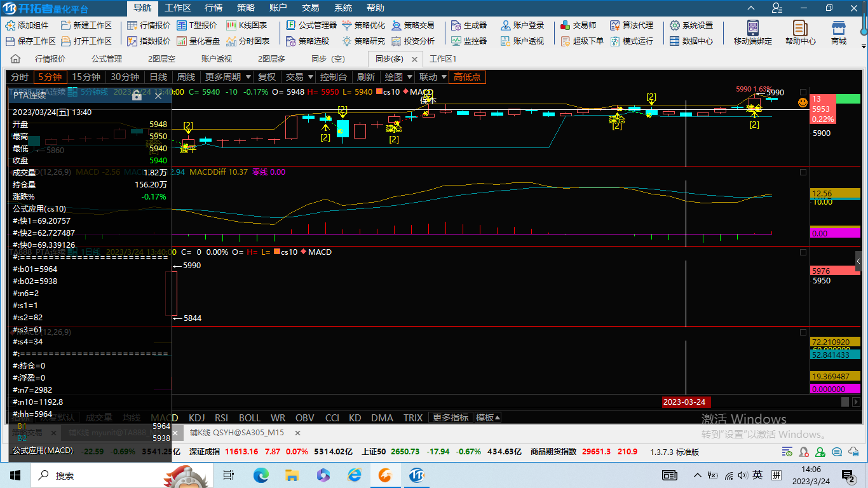Screen dimensions: 868x488
Task: Open 复权 adjustment option
Action: (267, 77)
